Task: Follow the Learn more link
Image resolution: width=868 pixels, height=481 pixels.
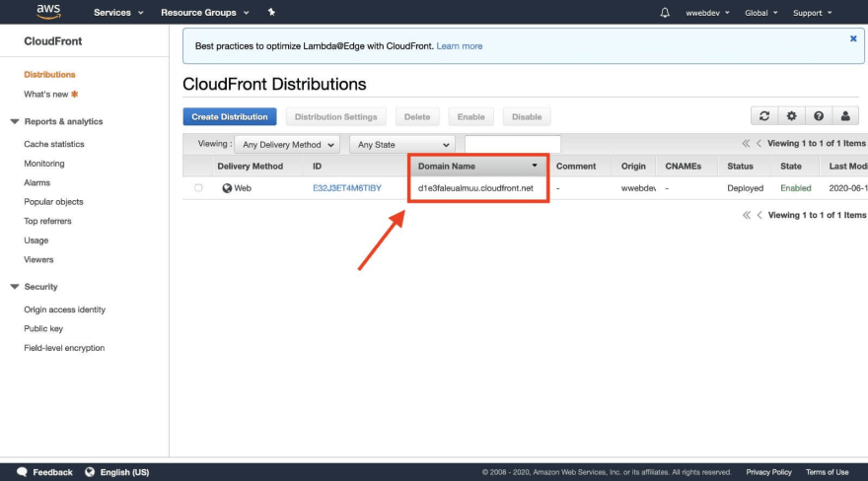Action: click(460, 46)
